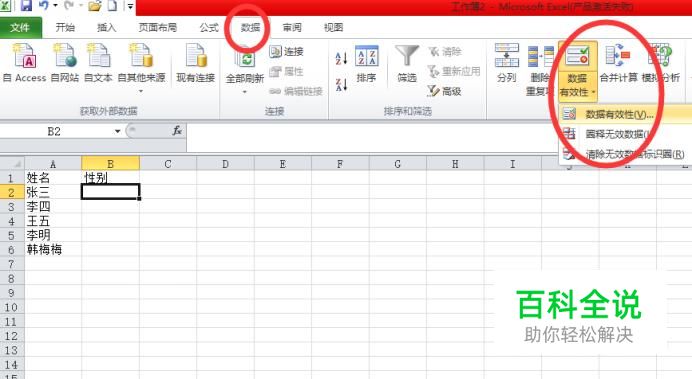
Task: Open the Name Box dropdown arrow
Action: (117, 131)
